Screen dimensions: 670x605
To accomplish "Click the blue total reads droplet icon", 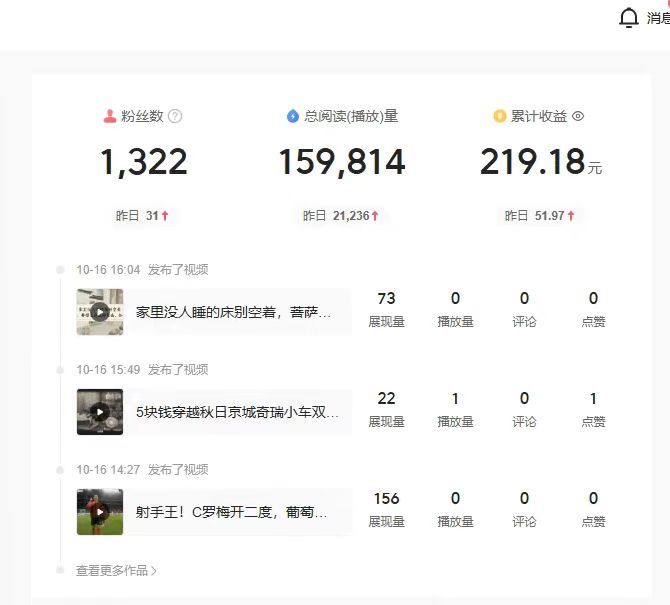I will coord(293,116).
